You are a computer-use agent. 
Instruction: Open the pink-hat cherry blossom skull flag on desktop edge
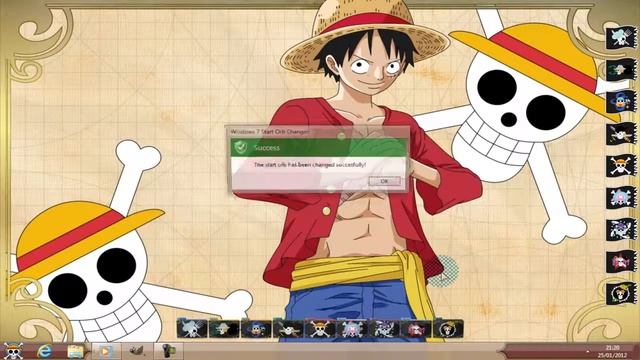[620, 198]
